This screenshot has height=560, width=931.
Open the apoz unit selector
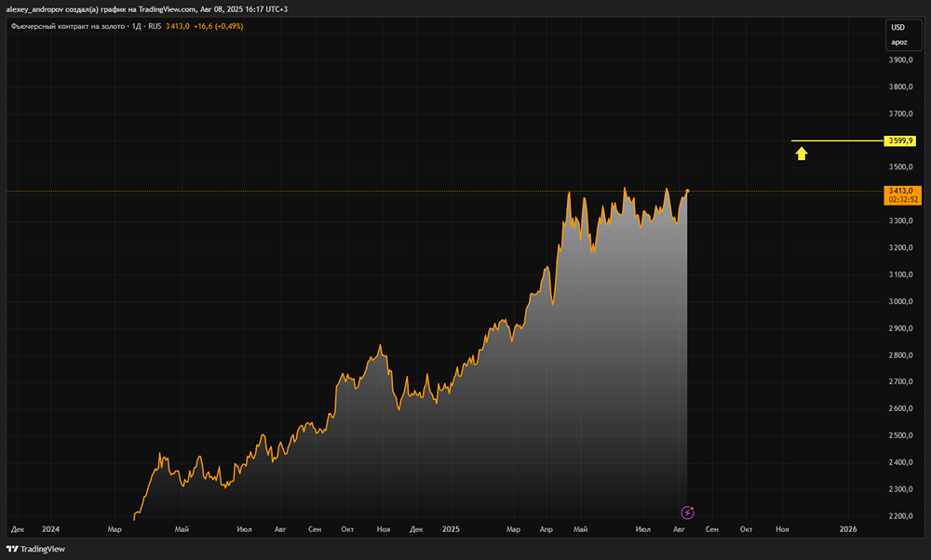coord(899,42)
